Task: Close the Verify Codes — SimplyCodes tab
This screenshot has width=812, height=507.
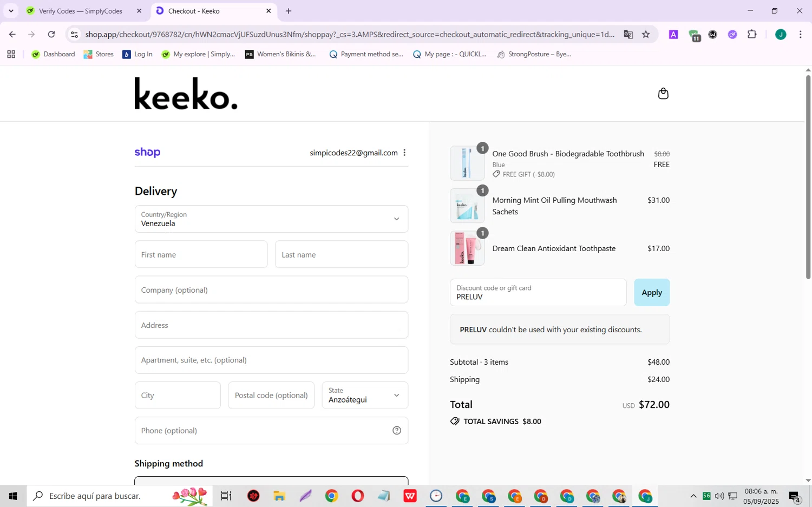Action: [139, 11]
